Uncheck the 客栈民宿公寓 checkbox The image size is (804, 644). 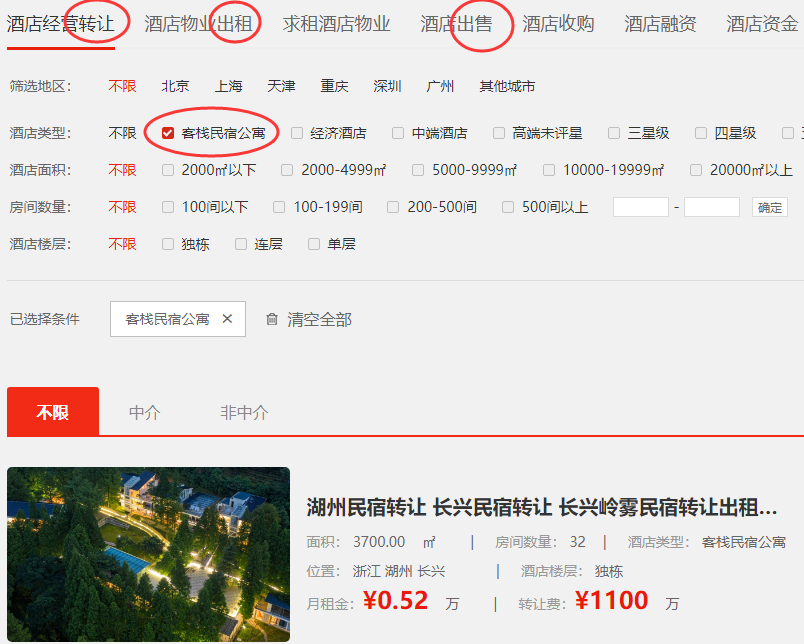(x=168, y=133)
